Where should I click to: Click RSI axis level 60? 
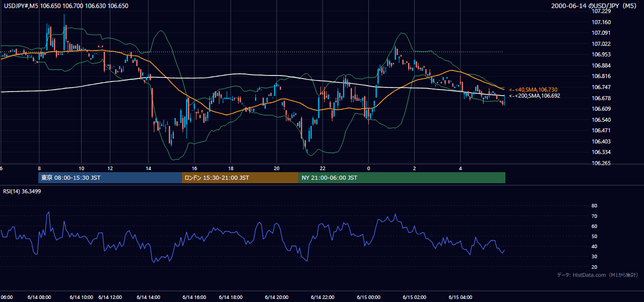(594, 226)
